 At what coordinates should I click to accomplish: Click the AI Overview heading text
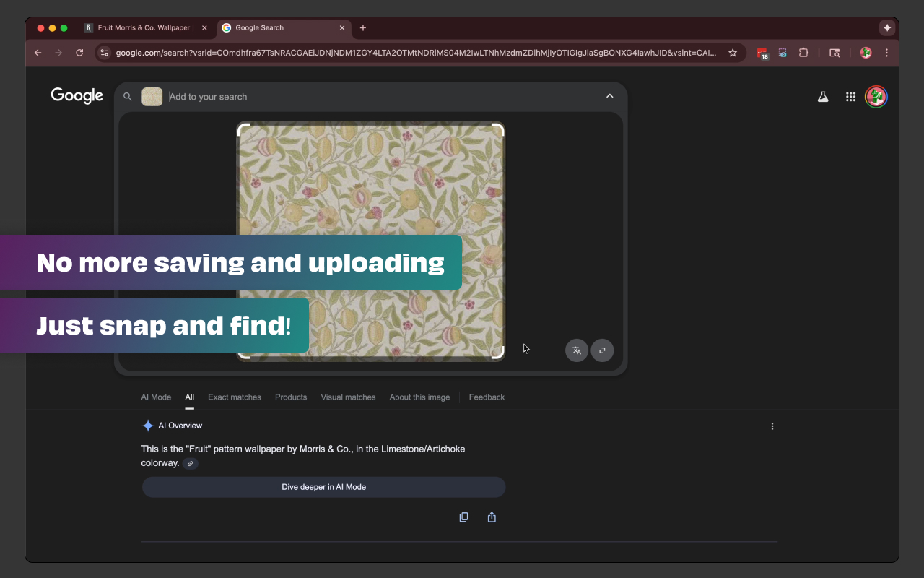click(180, 426)
